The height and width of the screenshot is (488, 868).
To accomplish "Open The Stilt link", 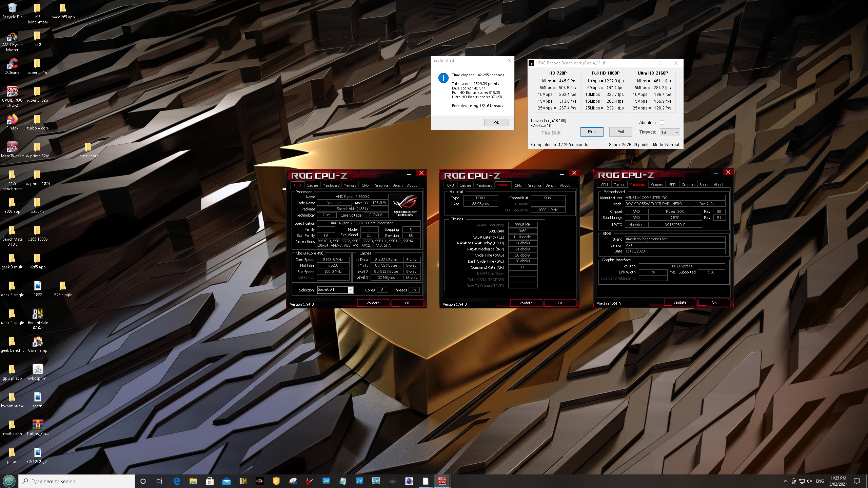I will (551, 133).
